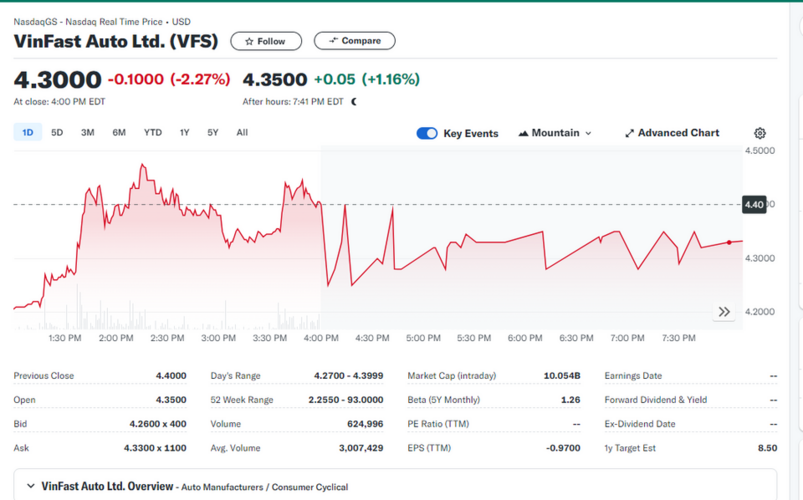
Task: Click the Avg. Volume value 3,007,429
Action: click(361, 448)
